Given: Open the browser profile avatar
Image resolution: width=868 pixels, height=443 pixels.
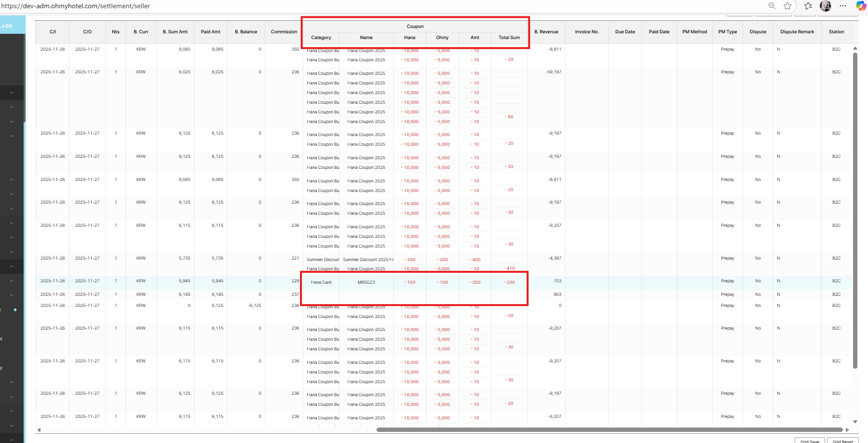Looking at the screenshot, I should point(826,6).
